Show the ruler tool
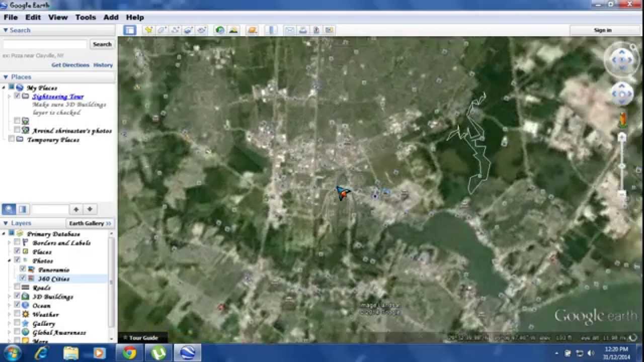 coord(271,30)
